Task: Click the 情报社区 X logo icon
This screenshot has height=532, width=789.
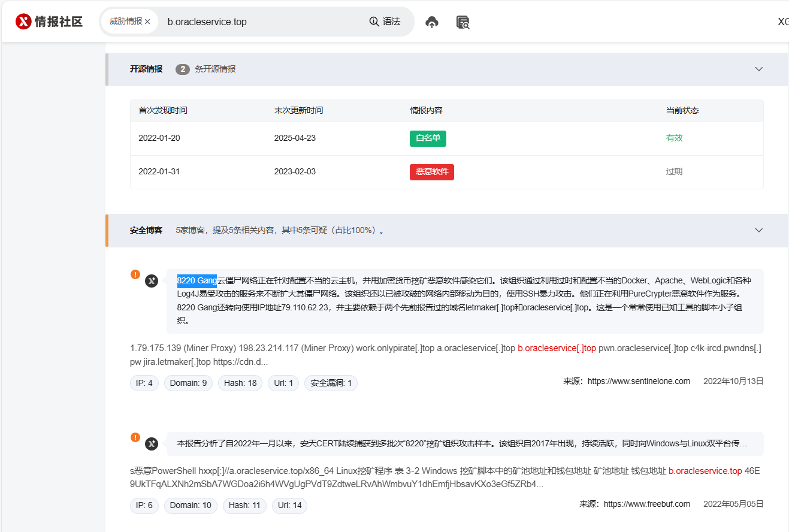Action: [23, 22]
